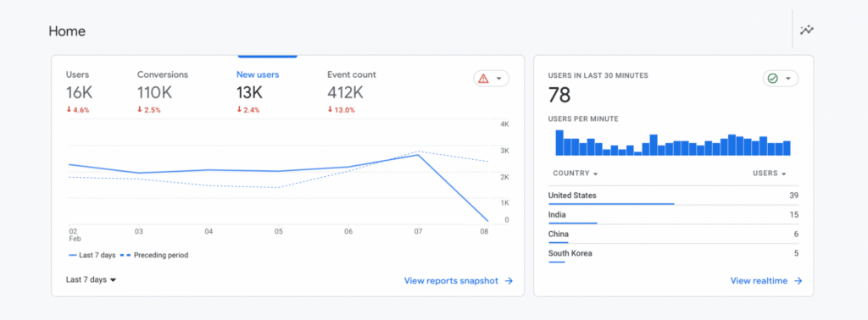Open the Country dimension dropdown
Viewport: 868px width, 320px height.
pyautogui.click(x=576, y=173)
